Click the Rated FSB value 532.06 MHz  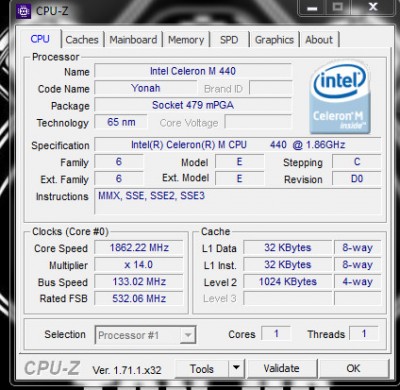(139, 298)
